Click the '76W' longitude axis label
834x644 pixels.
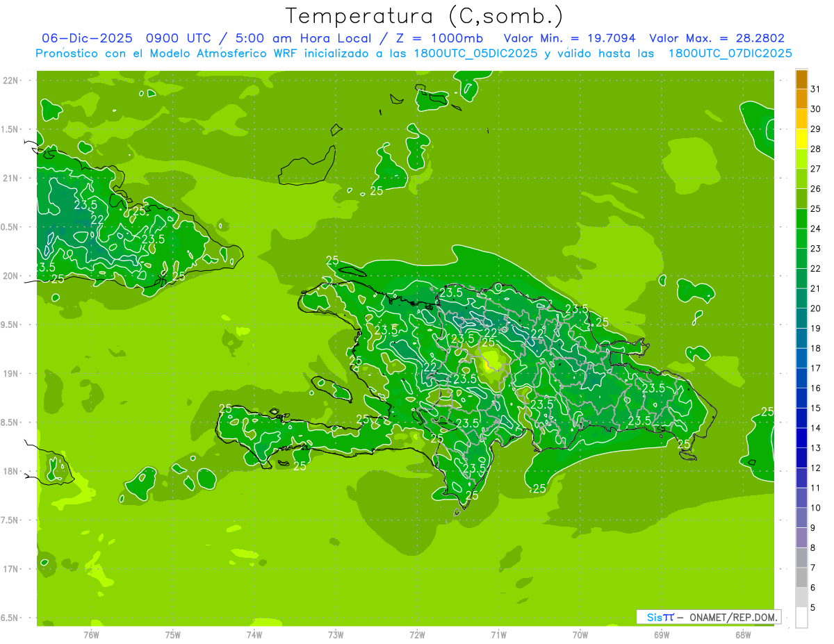click(x=91, y=634)
